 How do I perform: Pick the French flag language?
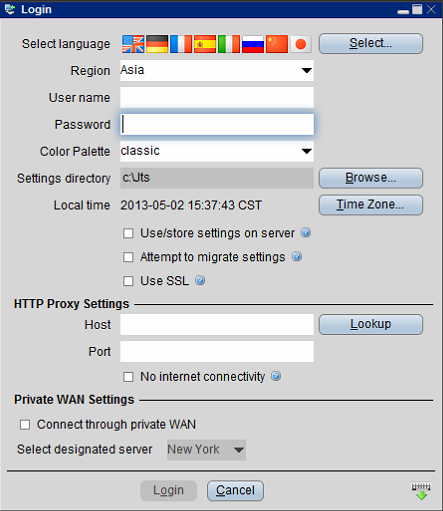(x=181, y=44)
